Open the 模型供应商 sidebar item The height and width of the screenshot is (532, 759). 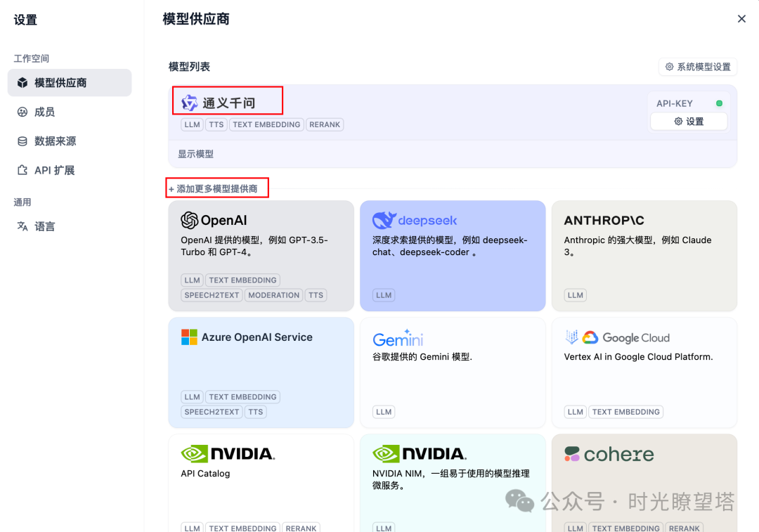[69, 83]
